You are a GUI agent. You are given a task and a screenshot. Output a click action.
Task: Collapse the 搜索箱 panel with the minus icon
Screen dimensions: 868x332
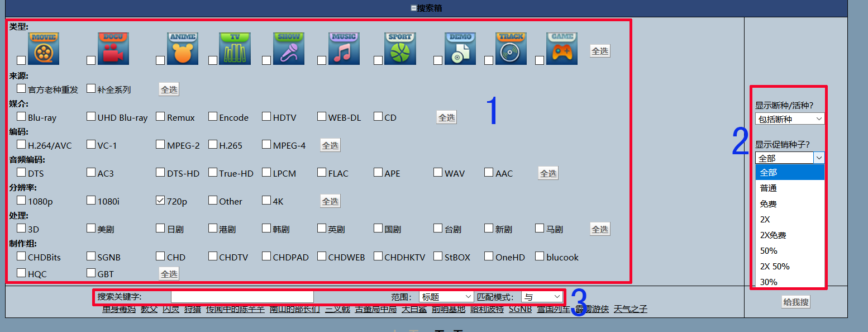(414, 8)
